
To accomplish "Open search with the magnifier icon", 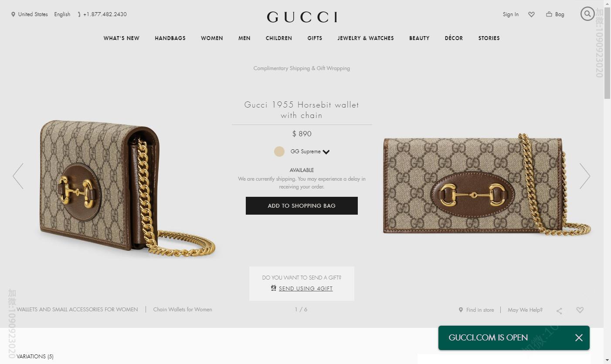I will pos(587,13).
